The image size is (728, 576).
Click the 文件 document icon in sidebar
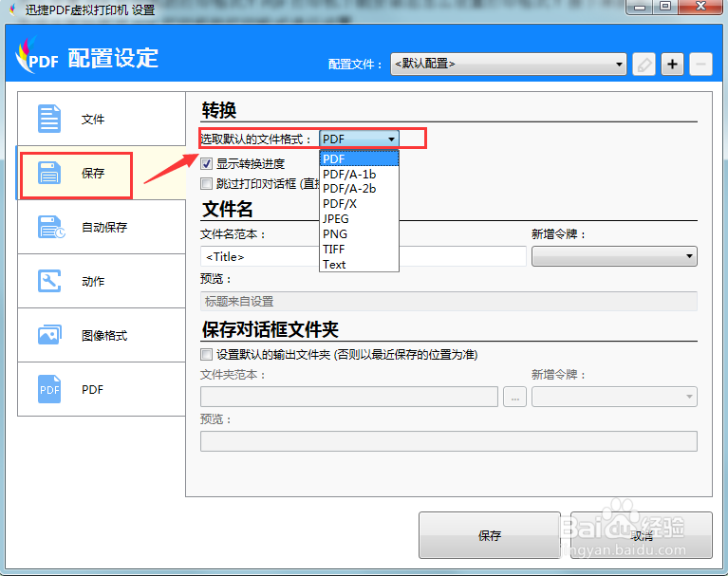pyautogui.click(x=49, y=119)
